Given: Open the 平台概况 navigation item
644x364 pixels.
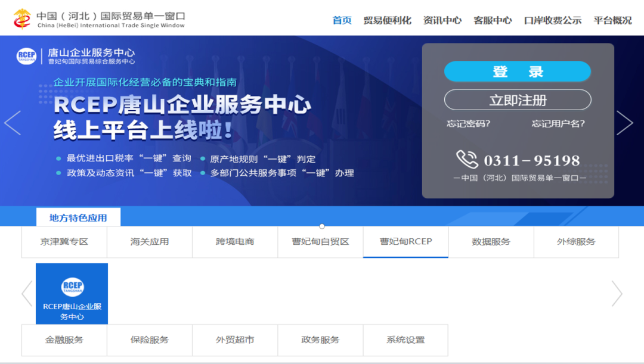Looking at the screenshot, I should pos(613,20).
